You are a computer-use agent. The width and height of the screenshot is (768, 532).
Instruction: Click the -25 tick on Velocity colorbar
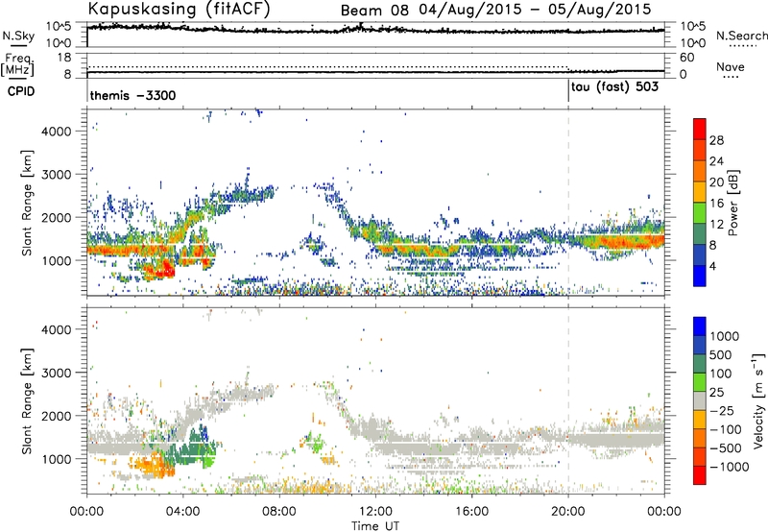point(722,410)
